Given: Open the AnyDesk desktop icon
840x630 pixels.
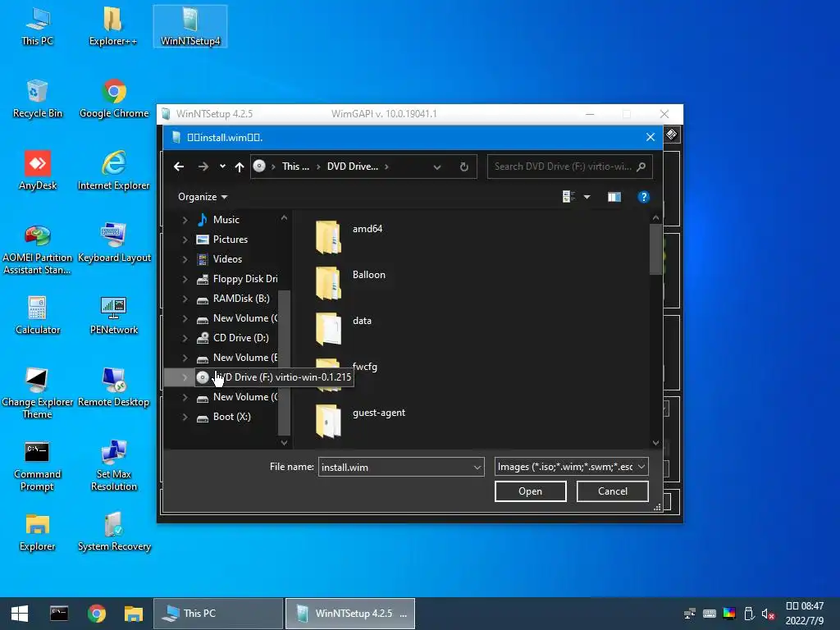Looking at the screenshot, I should click(38, 171).
